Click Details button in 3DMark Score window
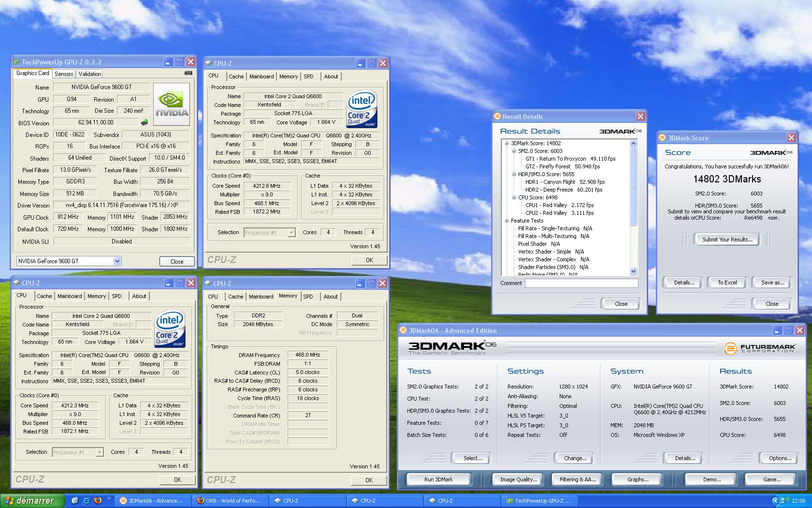 (684, 283)
